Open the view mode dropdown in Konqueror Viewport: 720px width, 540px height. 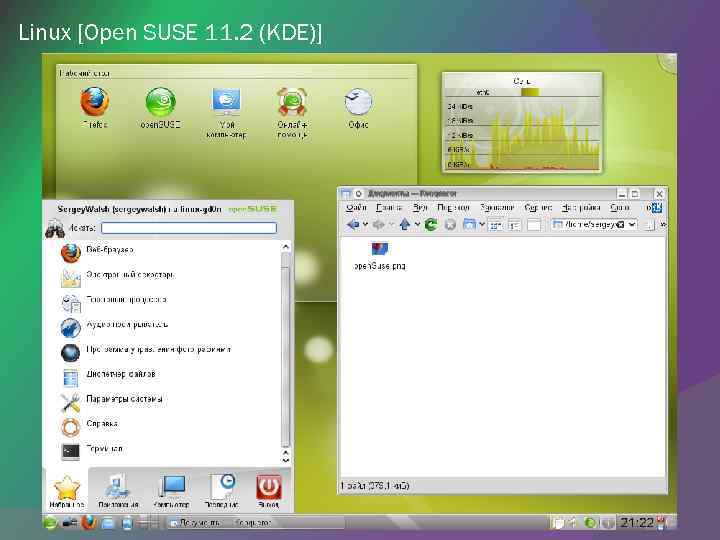coord(482,225)
